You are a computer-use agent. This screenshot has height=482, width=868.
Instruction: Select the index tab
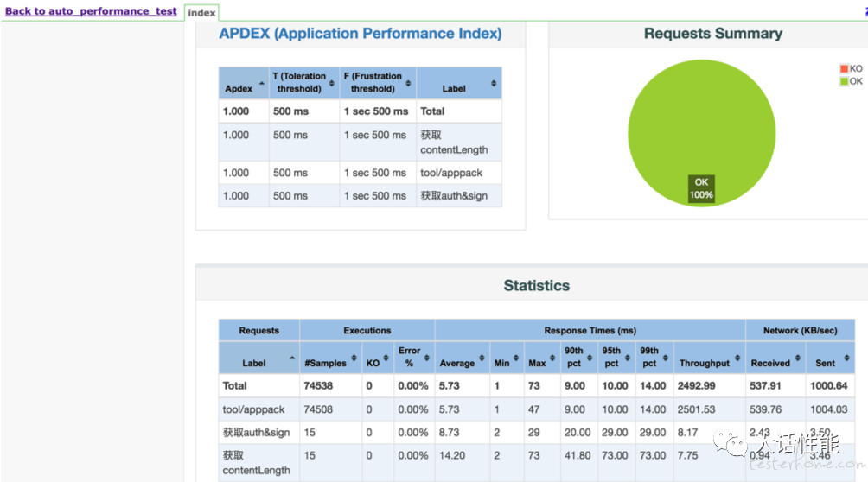[201, 12]
